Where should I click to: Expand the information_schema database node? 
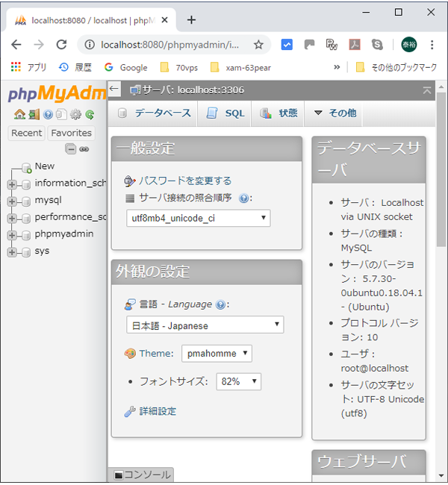pyautogui.click(x=12, y=184)
